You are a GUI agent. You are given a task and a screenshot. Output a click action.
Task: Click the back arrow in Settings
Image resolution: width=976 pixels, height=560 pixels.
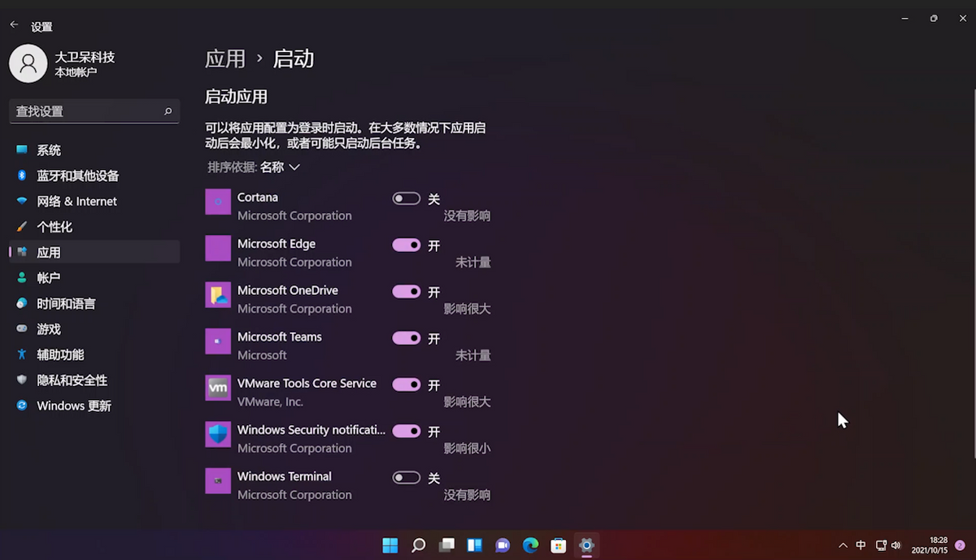(14, 26)
